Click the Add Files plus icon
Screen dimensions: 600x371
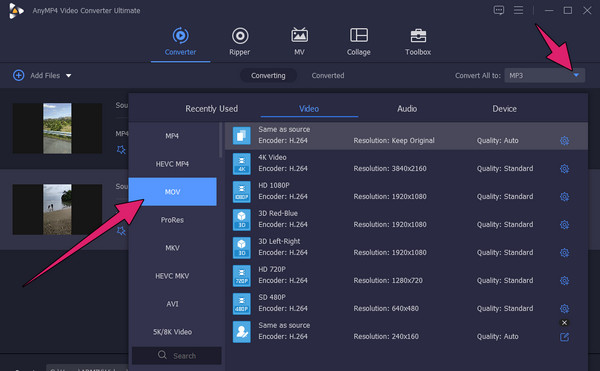18,75
